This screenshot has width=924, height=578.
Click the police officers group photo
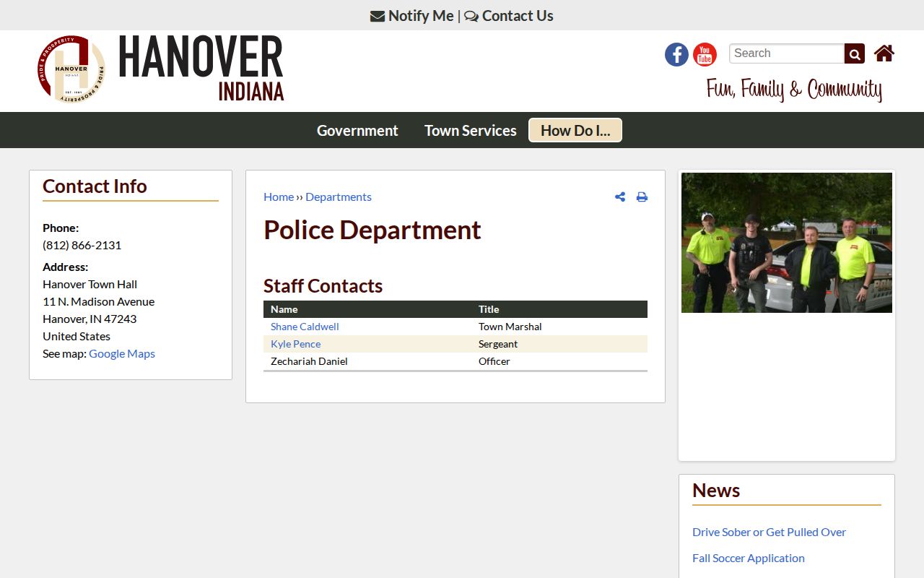(787, 243)
